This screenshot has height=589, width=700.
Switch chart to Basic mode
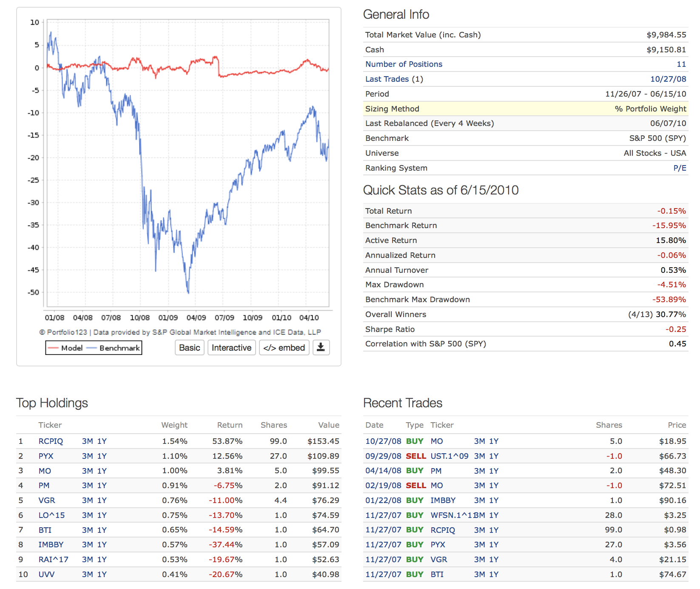(x=189, y=348)
